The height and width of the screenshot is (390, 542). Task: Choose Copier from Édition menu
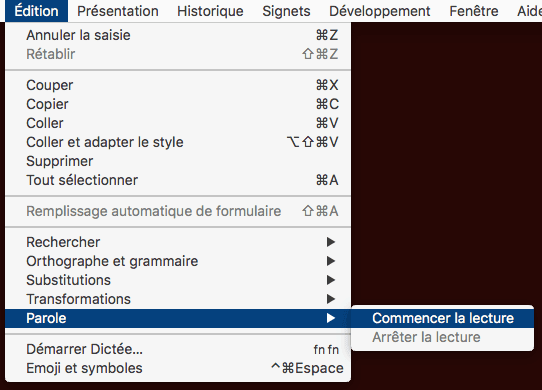(x=178, y=104)
